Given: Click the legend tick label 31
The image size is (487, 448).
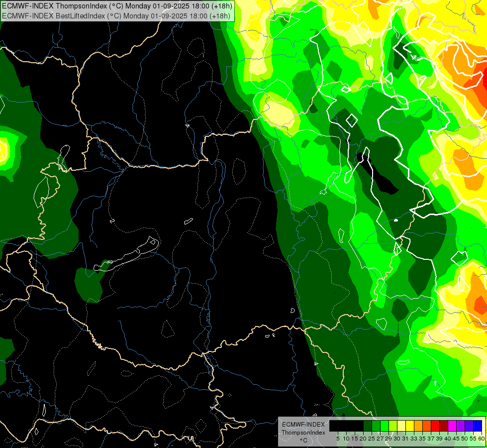Looking at the screenshot, I should point(405,439).
